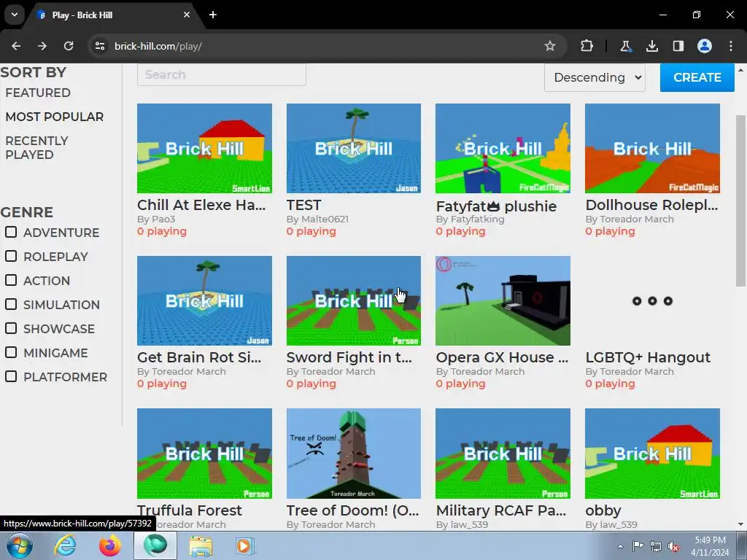This screenshot has width=747, height=560.
Task: Switch to the active Chrome taskbar window
Action: tap(155, 545)
